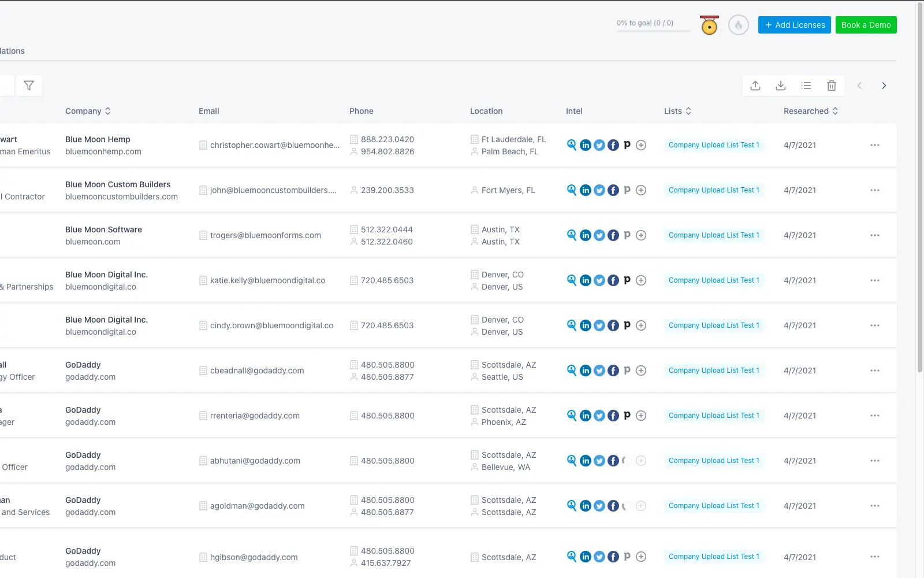Image resolution: width=924 pixels, height=578 pixels.
Task: Click bluemoonhemp.com domain text
Action: click(x=103, y=151)
